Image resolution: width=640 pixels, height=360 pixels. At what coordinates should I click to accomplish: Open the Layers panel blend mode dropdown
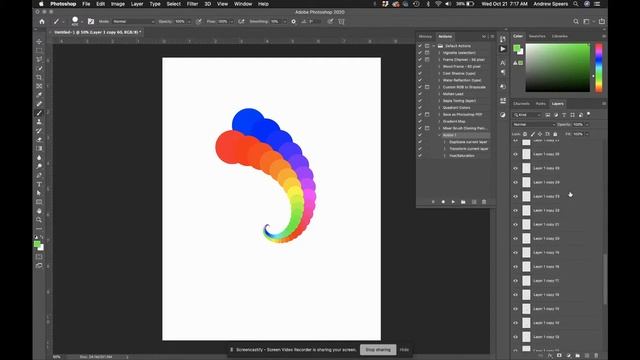tap(533, 124)
